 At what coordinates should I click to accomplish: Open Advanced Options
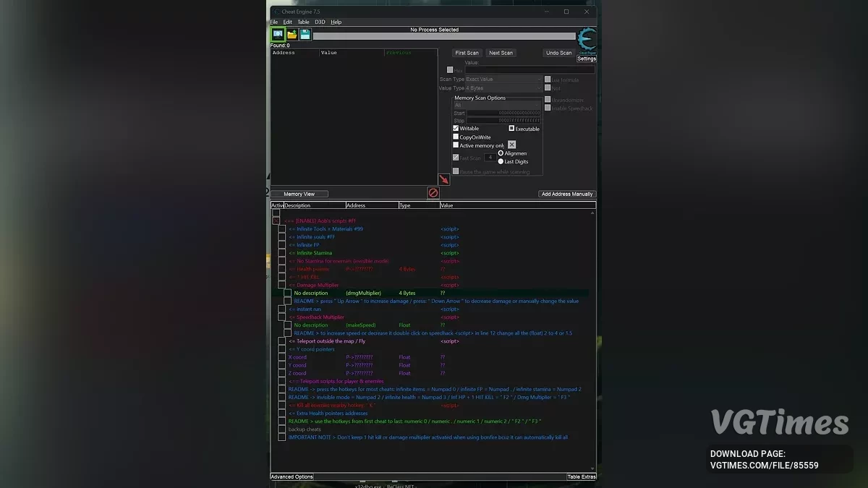pos(292,477)
